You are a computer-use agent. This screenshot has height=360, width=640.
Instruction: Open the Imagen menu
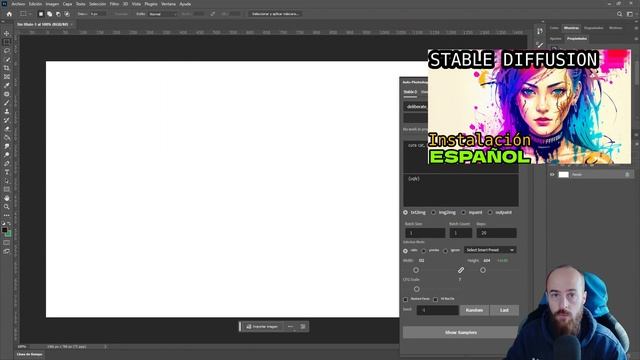click(x=52, y=4)
